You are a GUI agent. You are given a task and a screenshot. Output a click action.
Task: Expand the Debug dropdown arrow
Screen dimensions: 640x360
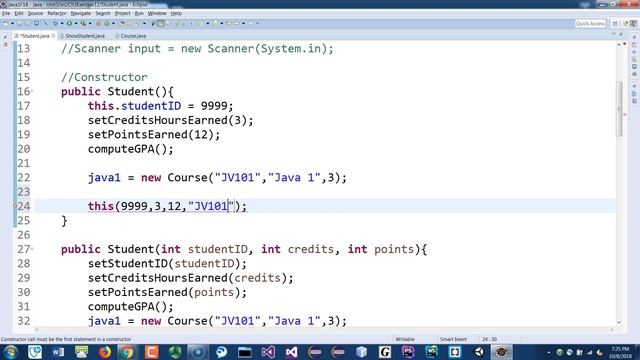point(62,23)
